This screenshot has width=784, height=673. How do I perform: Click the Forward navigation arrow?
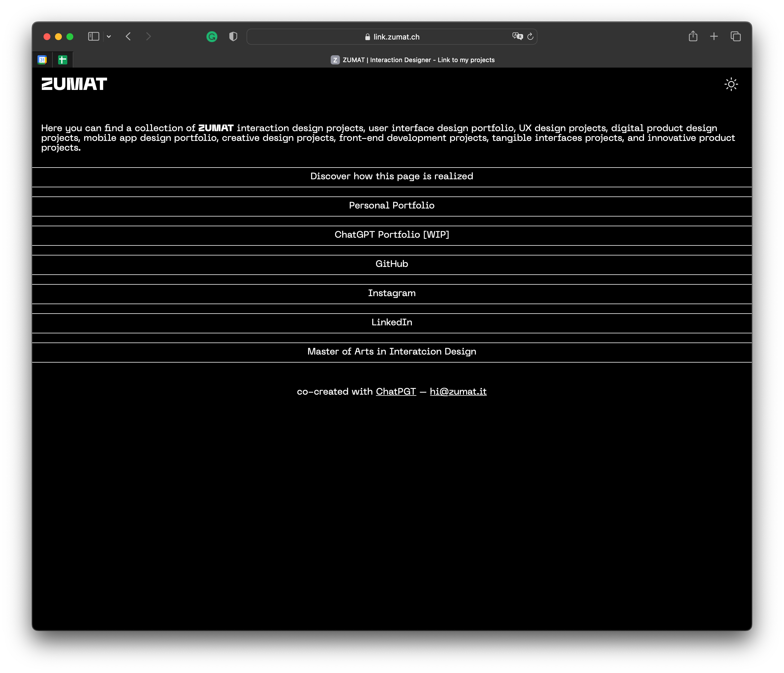(x=148, y=36)
